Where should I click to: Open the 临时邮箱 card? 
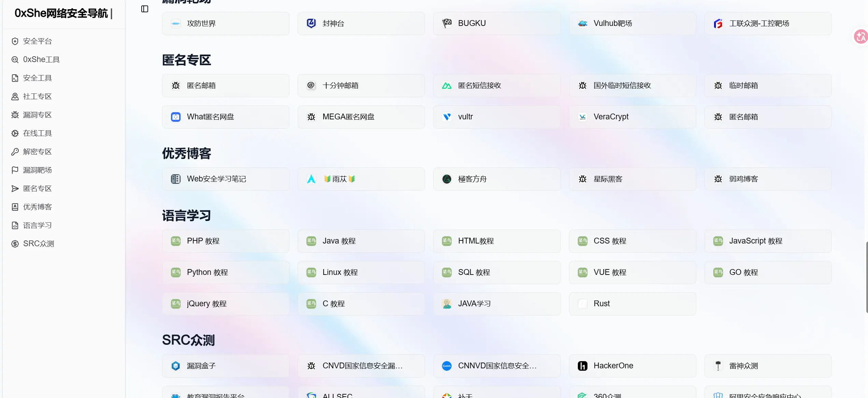coord(768,86)
